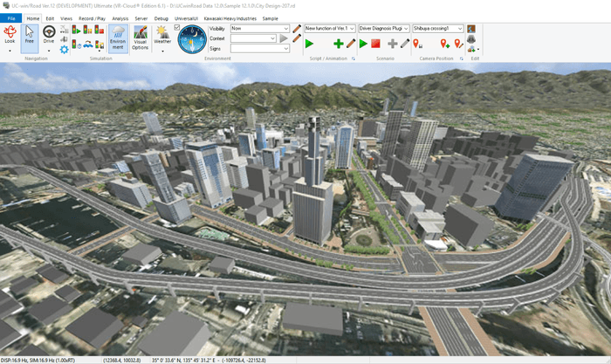Open the Visibility dropdown
The image size is (611, 364).
tap(285, 29)
